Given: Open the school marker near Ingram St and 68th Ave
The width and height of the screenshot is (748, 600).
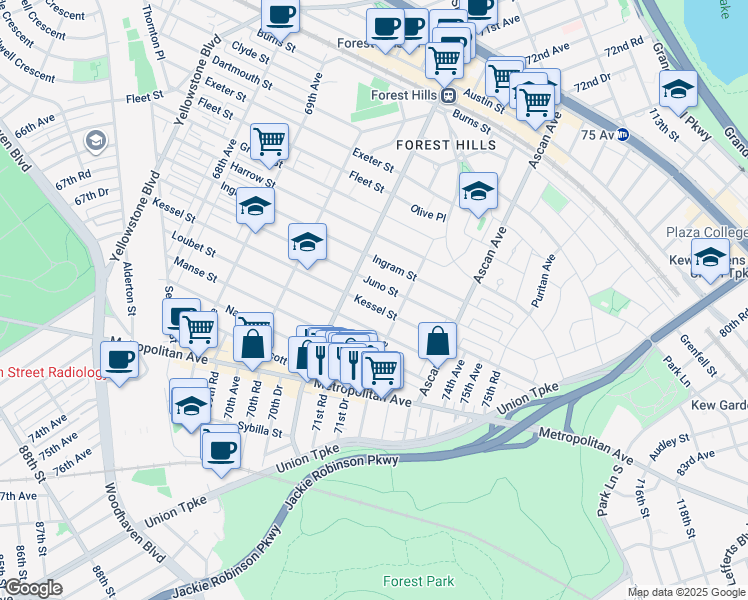Looking at the screenshot, I should click(255, 207).
